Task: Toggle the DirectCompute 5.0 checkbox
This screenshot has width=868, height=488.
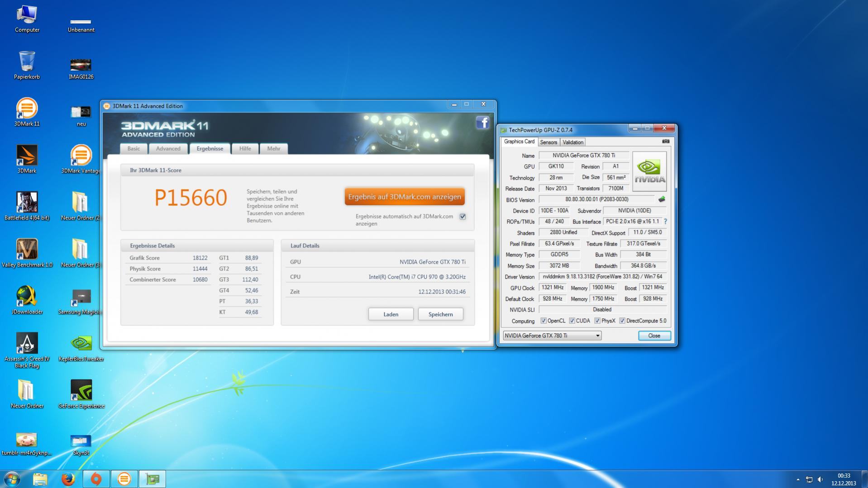Action: 622,321
